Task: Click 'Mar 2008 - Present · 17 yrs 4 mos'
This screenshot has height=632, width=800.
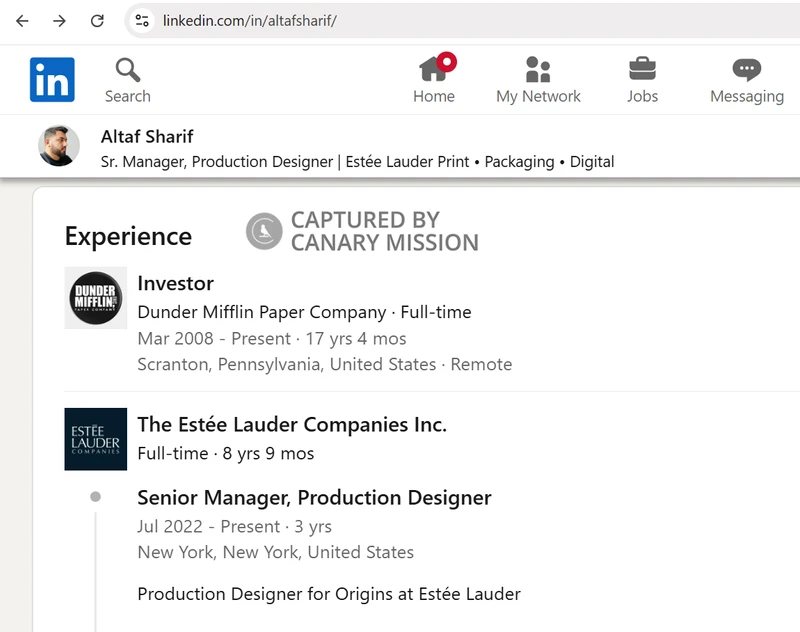Action: [x=272, y=339]
